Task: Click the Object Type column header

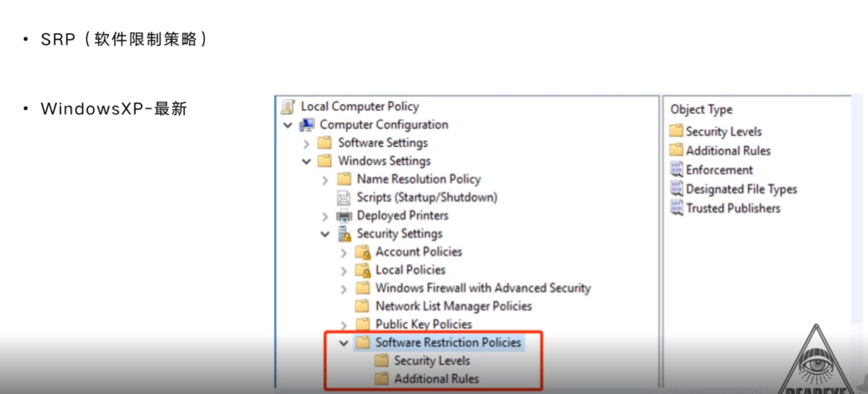Action: pyautogui.click(x=701, y=110)
